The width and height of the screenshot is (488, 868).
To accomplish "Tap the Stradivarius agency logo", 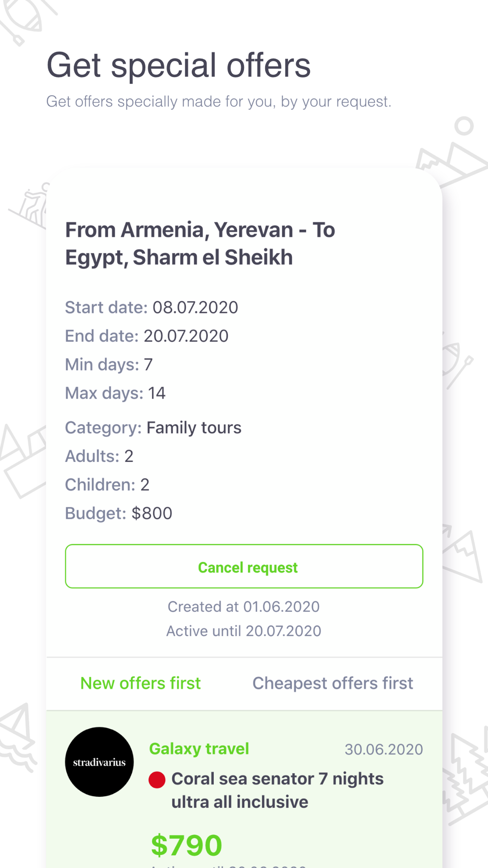I will (x=99, y=762).
